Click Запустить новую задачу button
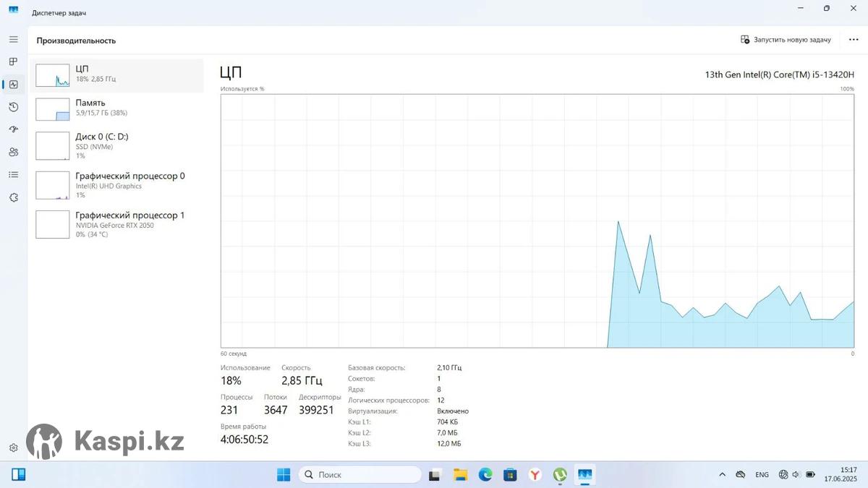This screenshot has width=868, height=488. click(786, 40)
